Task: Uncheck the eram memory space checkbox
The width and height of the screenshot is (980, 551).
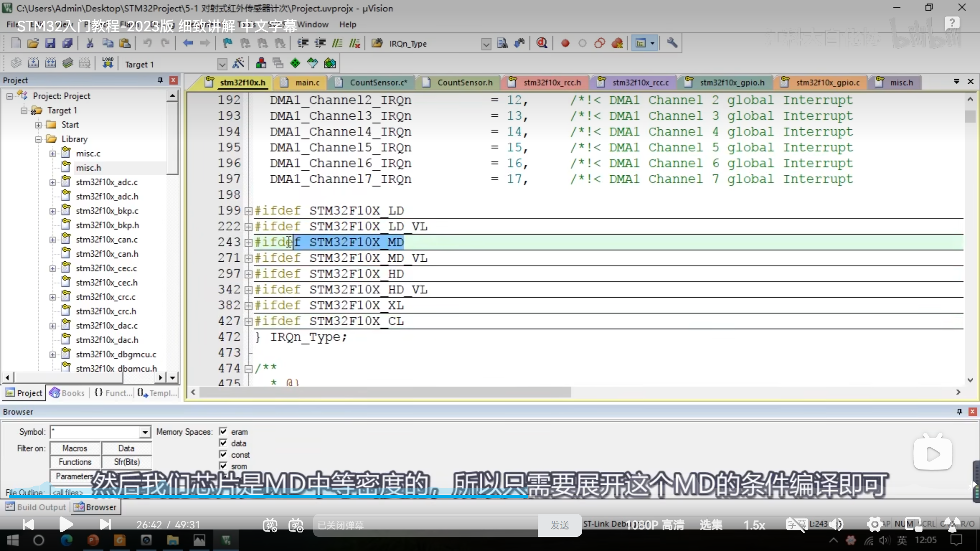Action: pos(223,432)
